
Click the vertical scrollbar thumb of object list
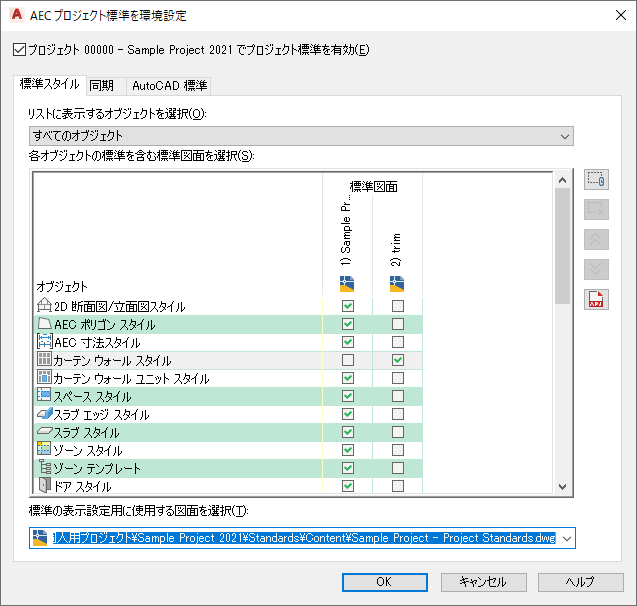tap(562, 246)
